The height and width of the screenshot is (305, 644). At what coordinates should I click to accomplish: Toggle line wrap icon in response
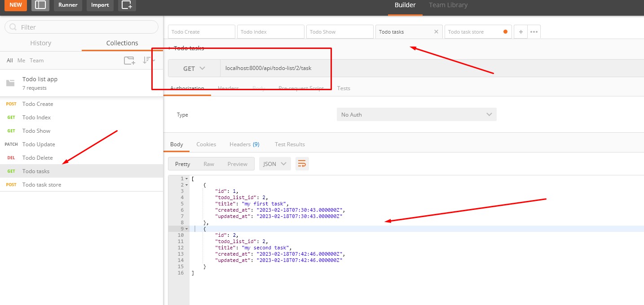302,164
